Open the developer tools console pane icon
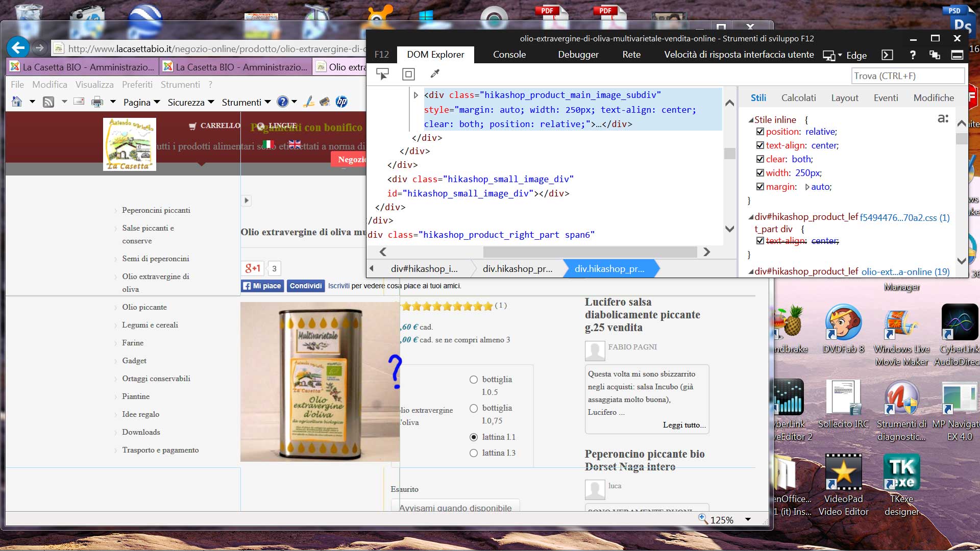980x551 pixels. tap(888, 55)
